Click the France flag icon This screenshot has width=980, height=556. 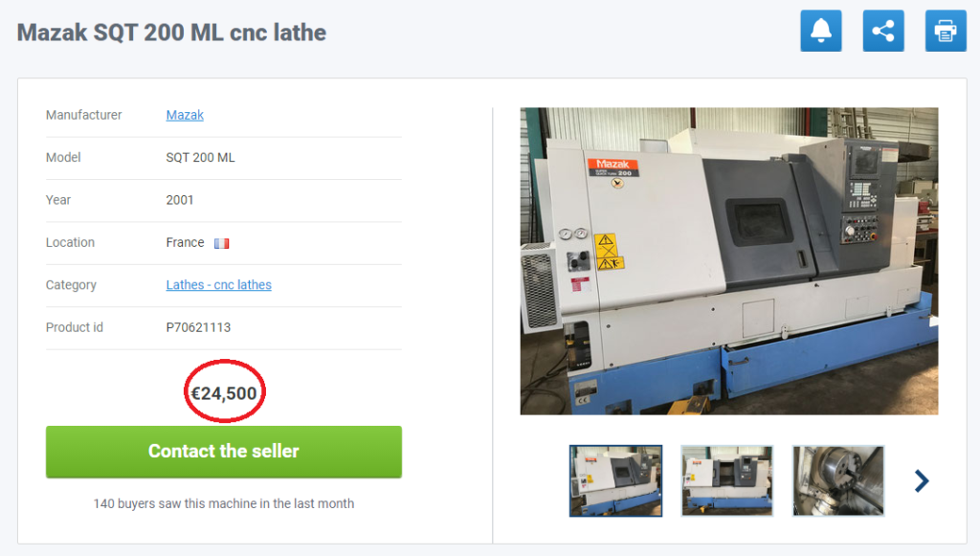(222, 243)
